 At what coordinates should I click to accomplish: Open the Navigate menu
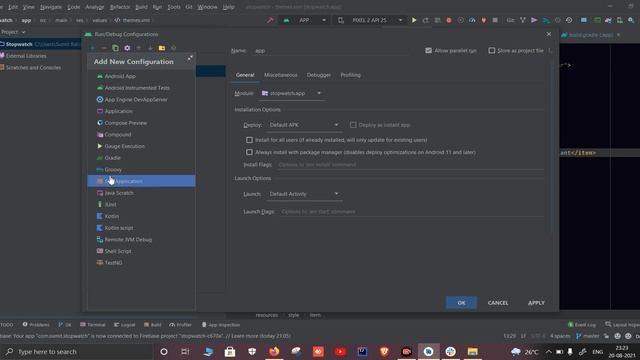tap(51, 7)
